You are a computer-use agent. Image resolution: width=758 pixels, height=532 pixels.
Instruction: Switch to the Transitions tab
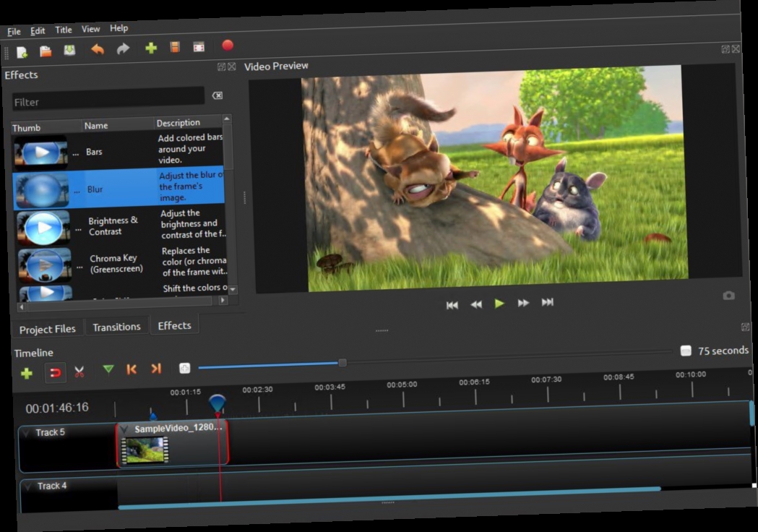[x=116, y=327]
